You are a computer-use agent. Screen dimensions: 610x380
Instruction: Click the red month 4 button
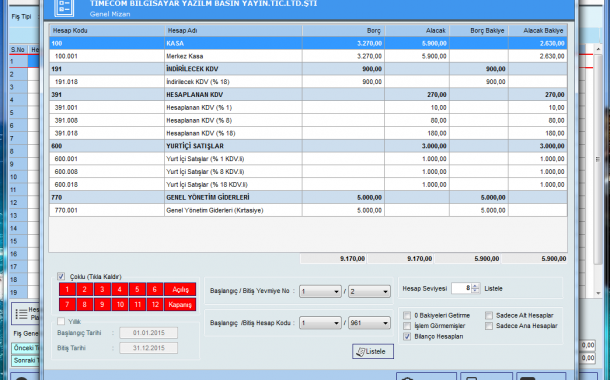[120, 289]
